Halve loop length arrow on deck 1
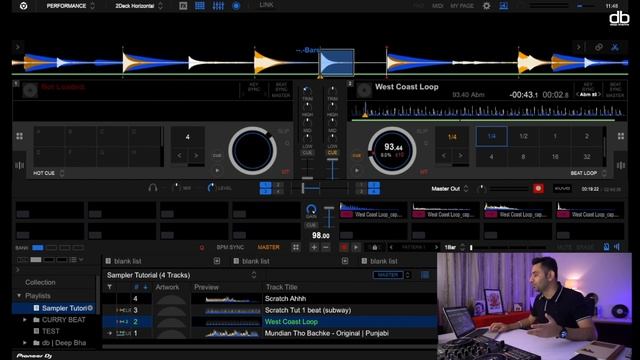Viewport: 640px width, 360px height. [x=179, y=155]
